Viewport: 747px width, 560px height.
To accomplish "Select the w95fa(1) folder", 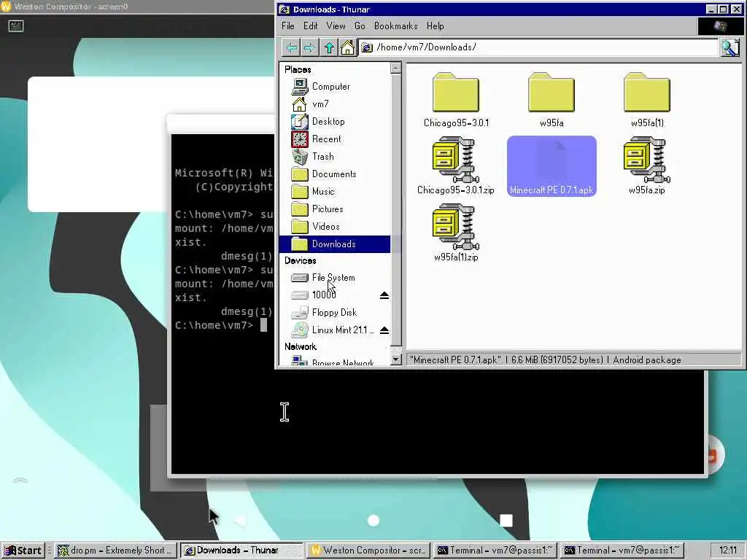I will (x=647, y=100).
